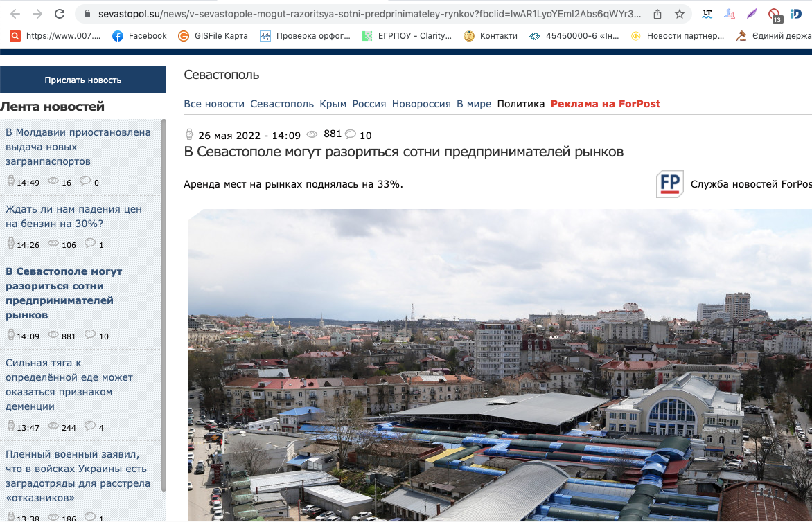Open the Moldova passports news item
Screen dimensions: 812x522
coord(78,147)
